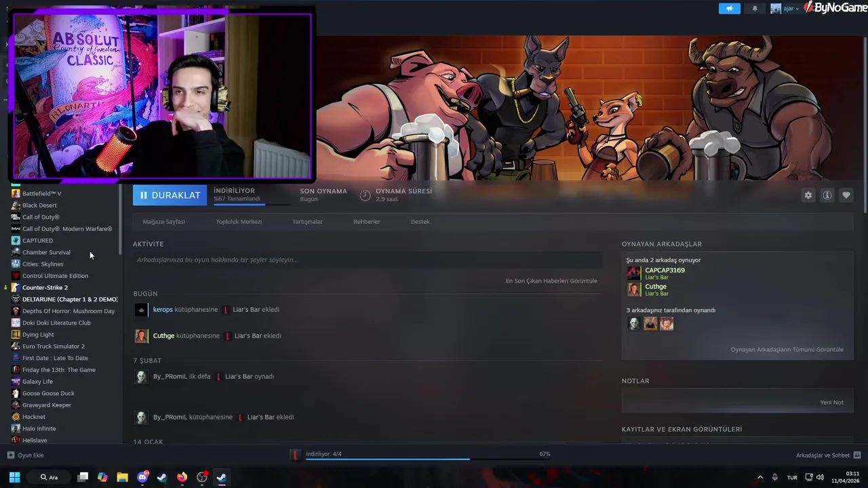
Task: Open the Topluluk Merkezi tab
Action: click(x=239, y=222)
